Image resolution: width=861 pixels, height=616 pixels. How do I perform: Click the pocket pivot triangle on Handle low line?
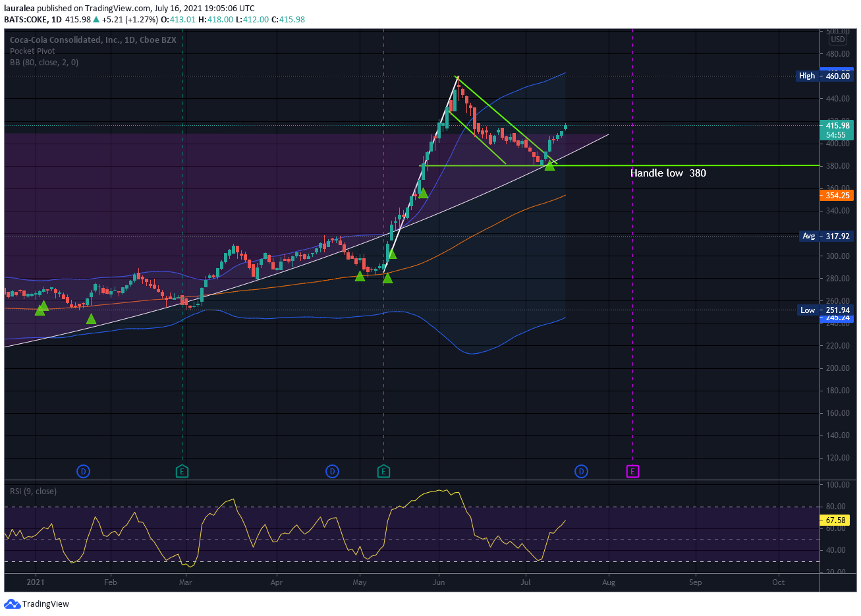tap(549, 165)
